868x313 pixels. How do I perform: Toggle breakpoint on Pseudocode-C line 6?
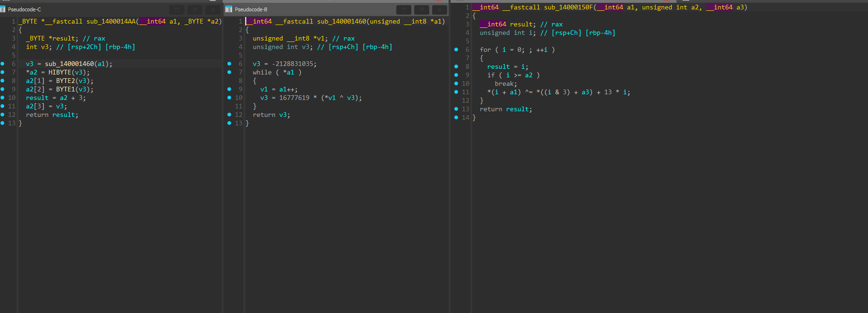(x=2, y=64)
